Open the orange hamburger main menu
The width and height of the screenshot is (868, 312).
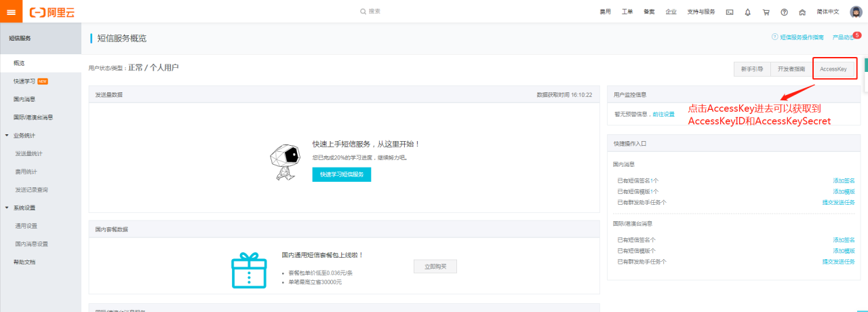tap(11, 12)
